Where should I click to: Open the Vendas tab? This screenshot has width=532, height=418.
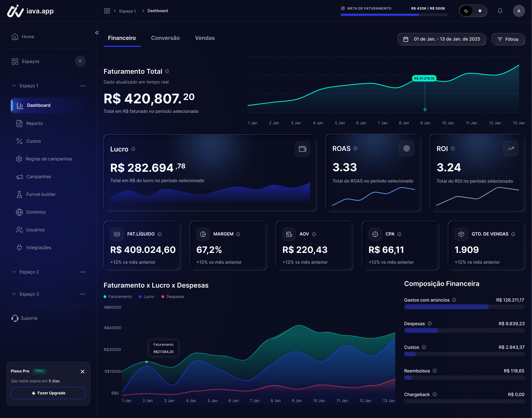(205, 38)
